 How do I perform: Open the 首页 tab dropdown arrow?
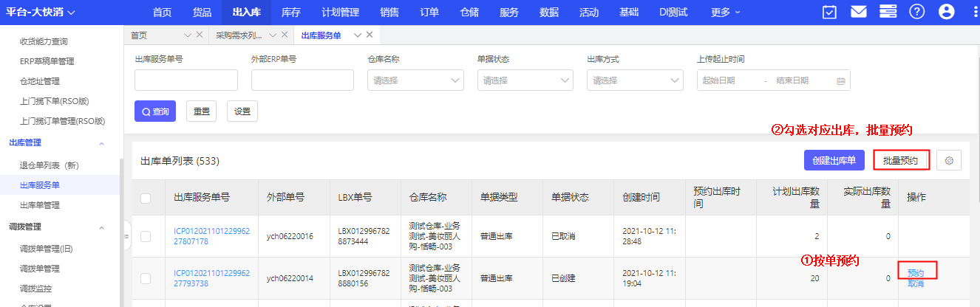[187, 35]
